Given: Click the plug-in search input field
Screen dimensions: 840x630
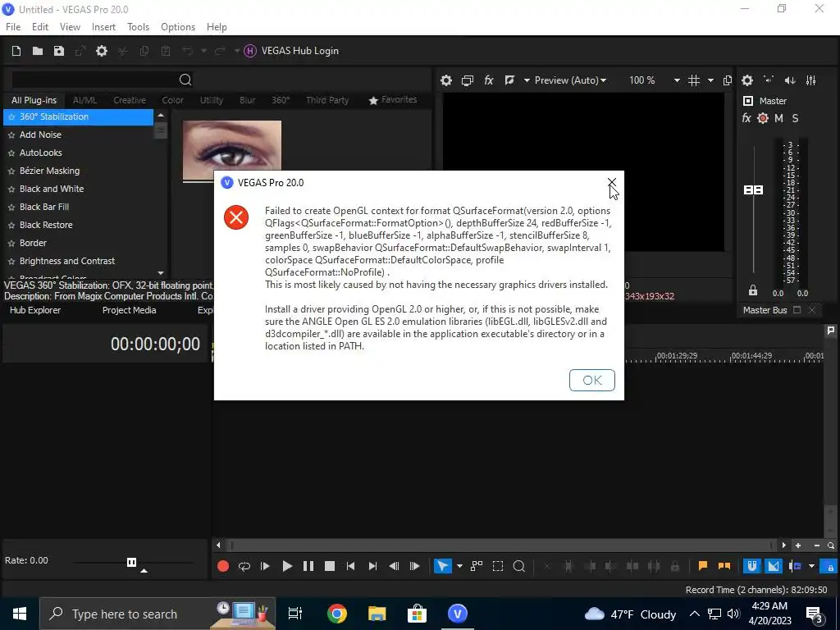Looking at the screenshot, I should (x=94, y=80).
